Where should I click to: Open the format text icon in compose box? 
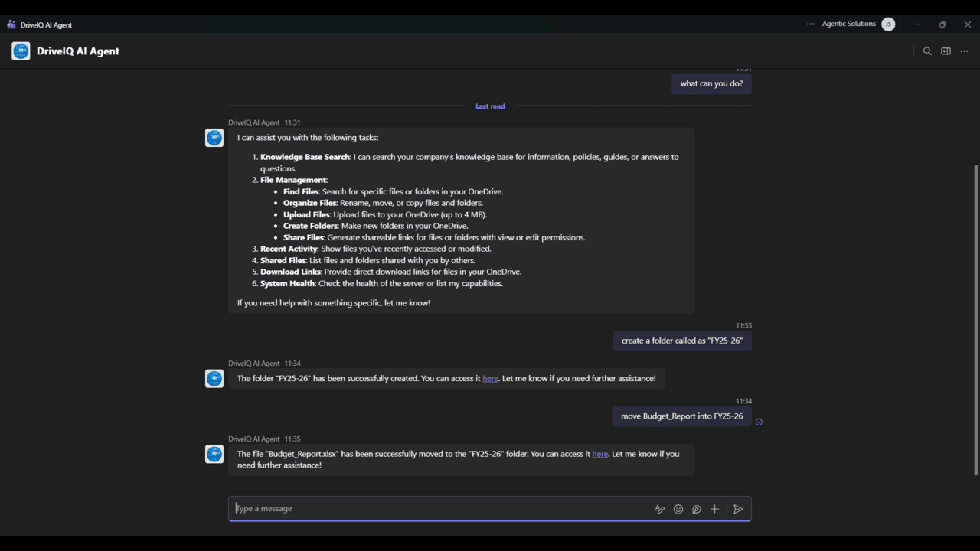[x=660, y=509]
